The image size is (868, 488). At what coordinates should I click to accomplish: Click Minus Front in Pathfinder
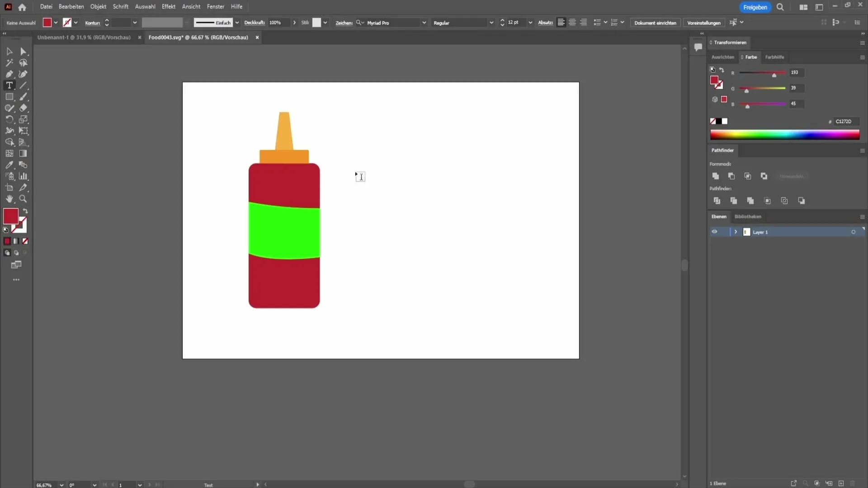[731, 176]
